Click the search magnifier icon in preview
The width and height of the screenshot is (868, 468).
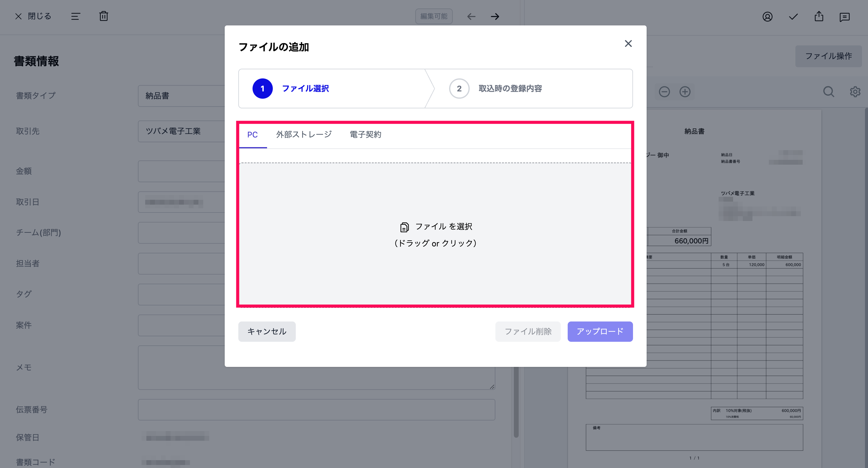point(829,92)
